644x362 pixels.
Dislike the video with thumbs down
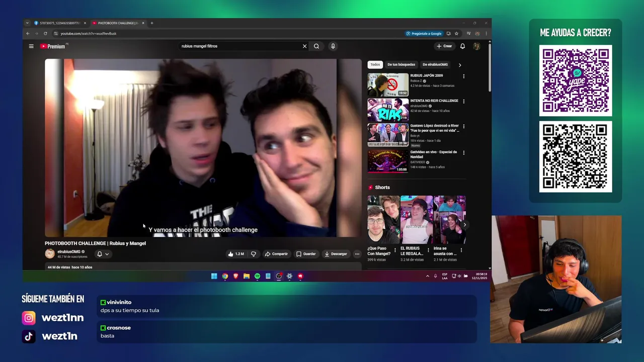[x=254, y=254]
